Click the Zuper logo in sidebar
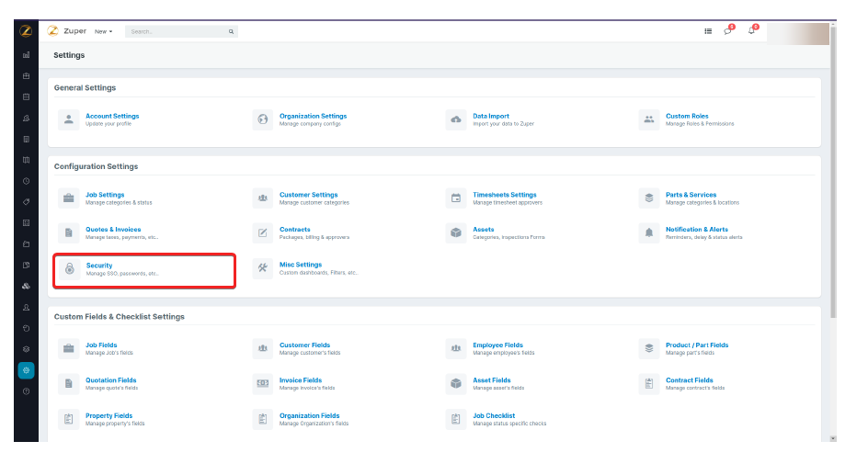The image size is (868, 464). coord(26,30)
